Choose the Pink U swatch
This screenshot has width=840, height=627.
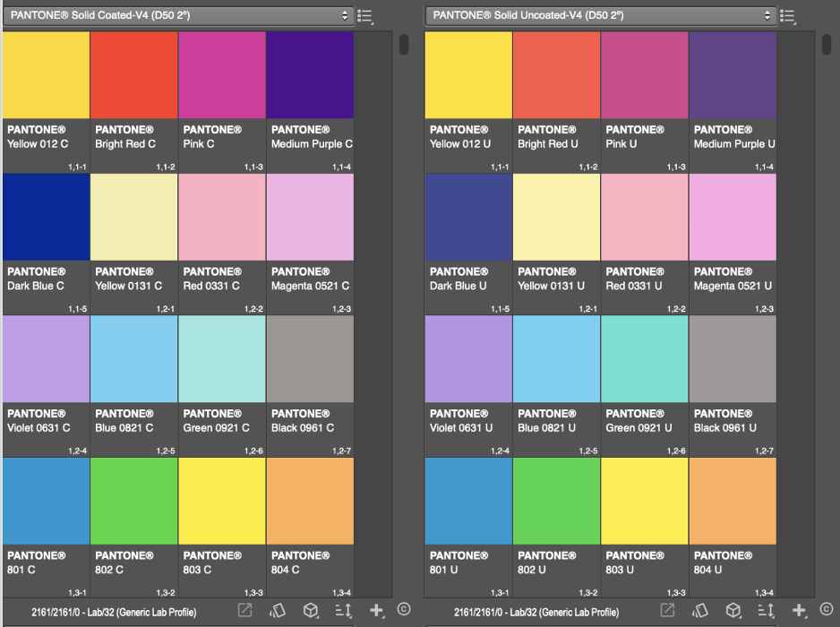coord(645,75)
